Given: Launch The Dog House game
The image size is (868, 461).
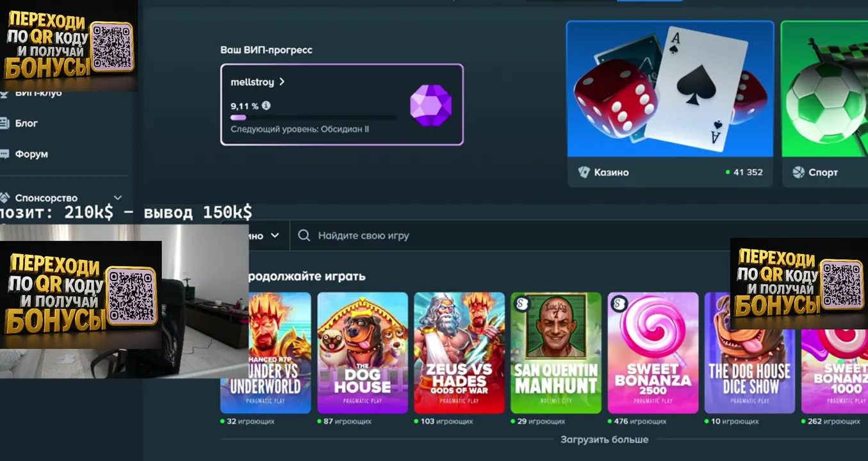Looking at the screenshot, I should pos(363,353).
